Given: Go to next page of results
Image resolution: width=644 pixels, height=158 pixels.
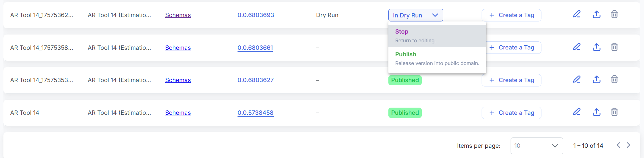Looking at the screenshot, I should 628,145.
